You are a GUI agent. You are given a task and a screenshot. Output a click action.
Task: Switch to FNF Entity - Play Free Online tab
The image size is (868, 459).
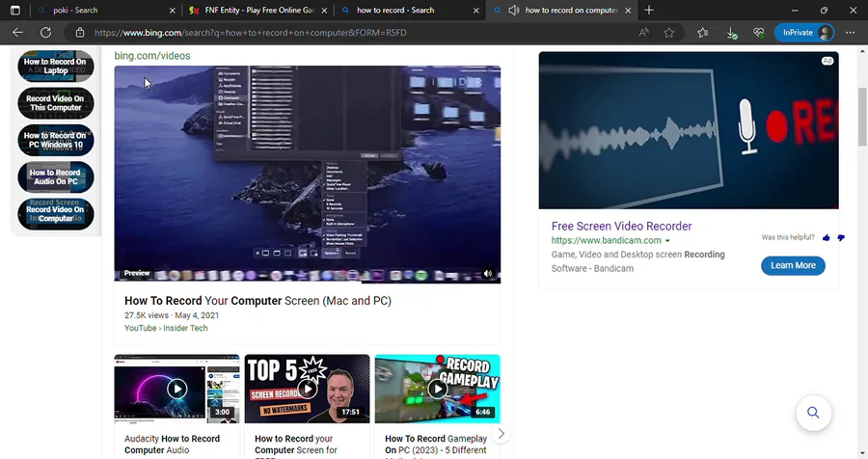point(258,10)
